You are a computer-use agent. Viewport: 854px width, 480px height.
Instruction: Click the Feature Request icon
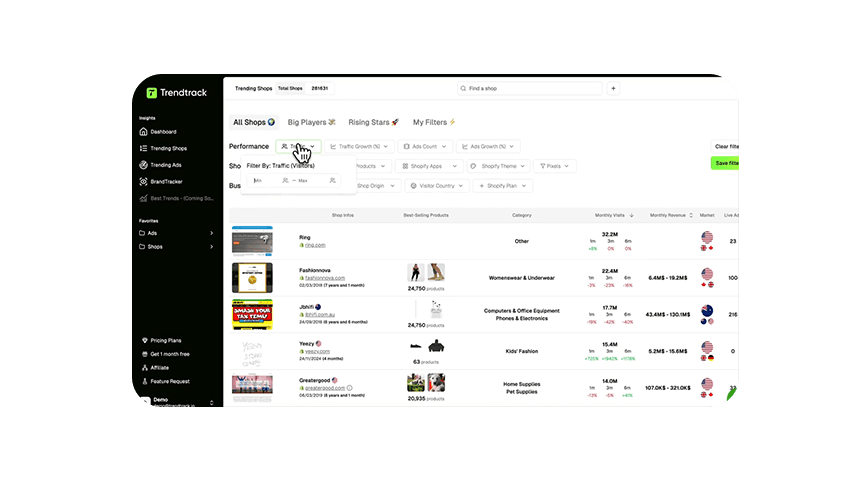point(145,381)
